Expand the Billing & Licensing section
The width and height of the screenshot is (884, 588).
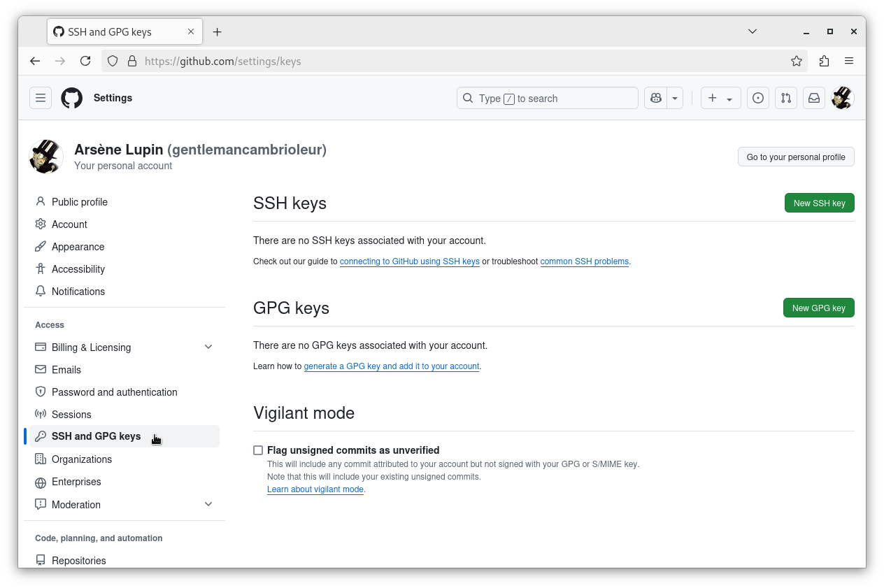click(x=208, y=347)
